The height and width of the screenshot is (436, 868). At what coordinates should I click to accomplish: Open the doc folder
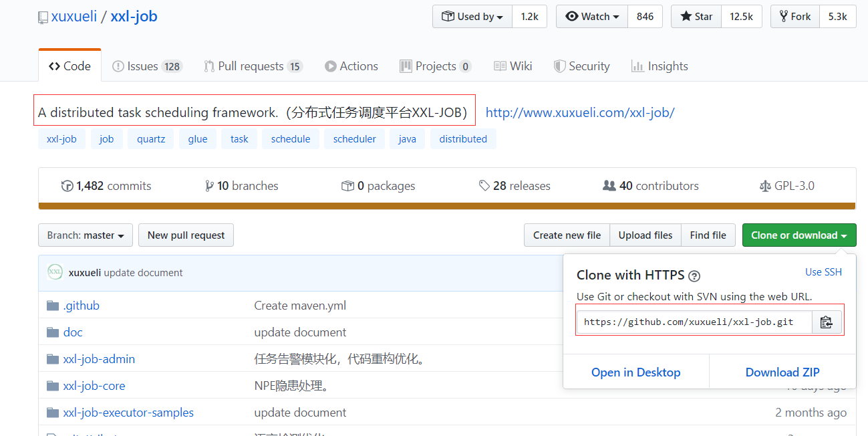[73, 332]
